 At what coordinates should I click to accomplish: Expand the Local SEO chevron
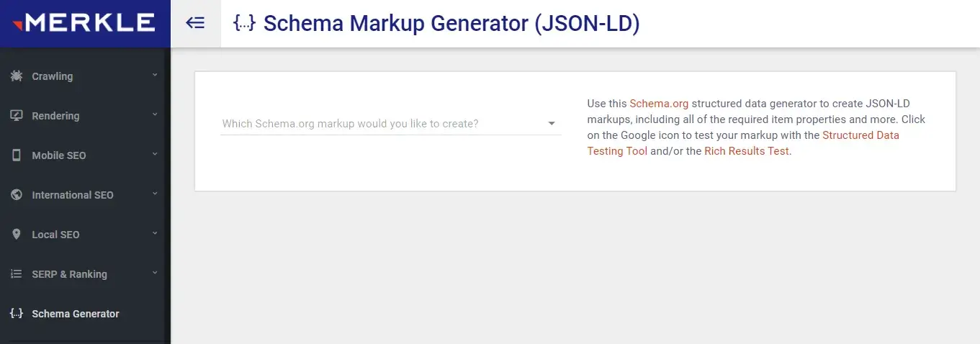coord(155,233)
